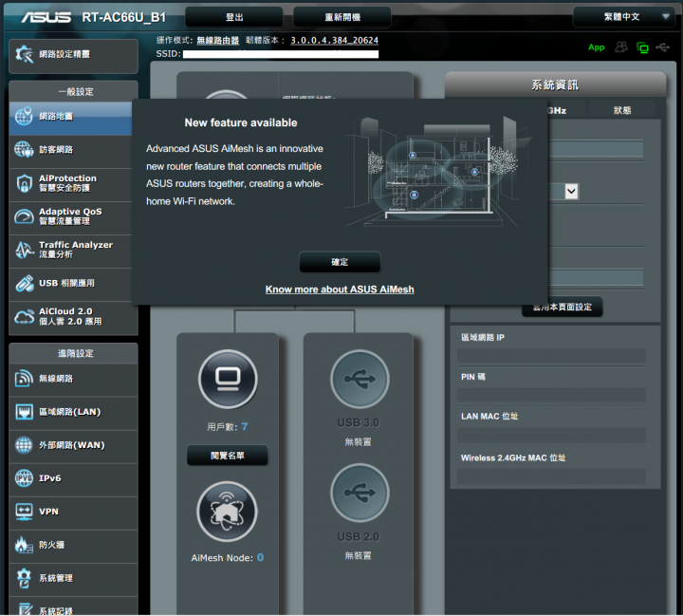Viewport: 683px width, 616px height.
Task: Open Know more about ASUS AiMesh link
Action: [340, 289]
